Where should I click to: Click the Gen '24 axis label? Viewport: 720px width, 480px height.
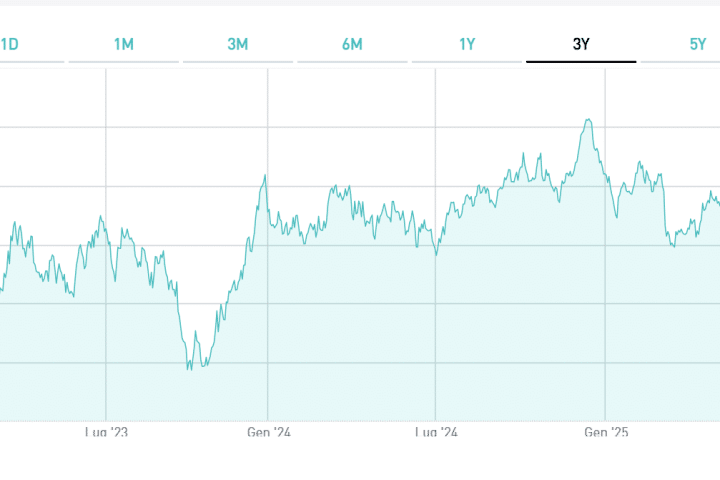coord(269,433)
